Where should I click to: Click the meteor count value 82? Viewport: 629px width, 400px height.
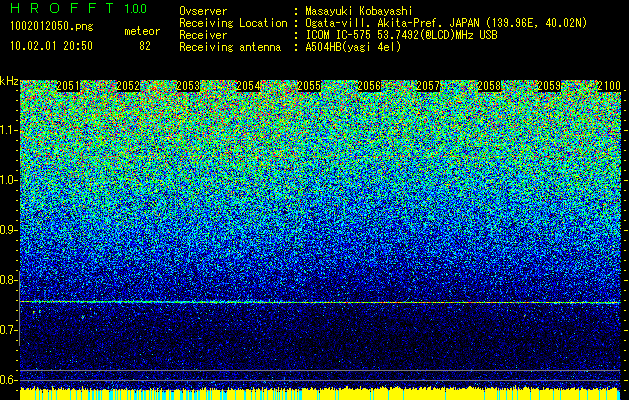pyautogui.click(x=145, y=46)
